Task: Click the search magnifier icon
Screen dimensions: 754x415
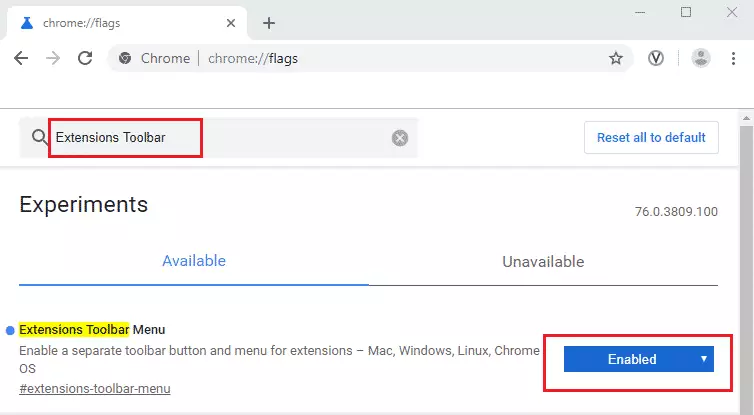Action: 39,138
